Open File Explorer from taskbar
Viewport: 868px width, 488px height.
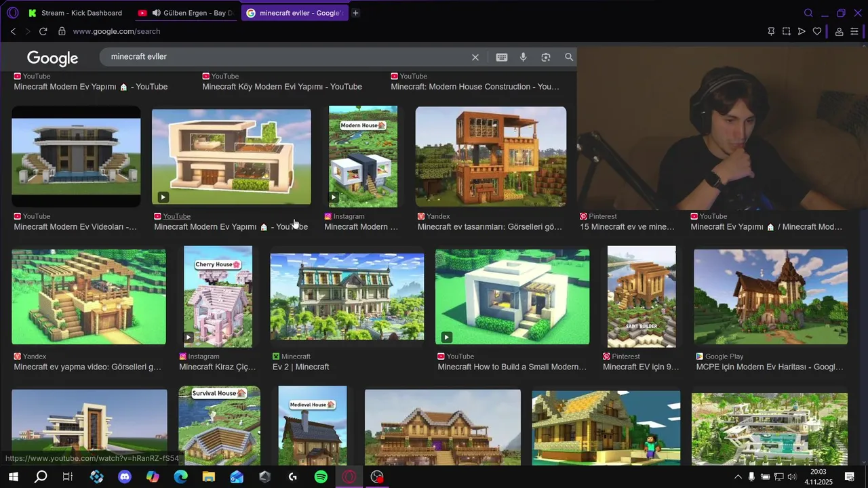(x=208, y=477)
